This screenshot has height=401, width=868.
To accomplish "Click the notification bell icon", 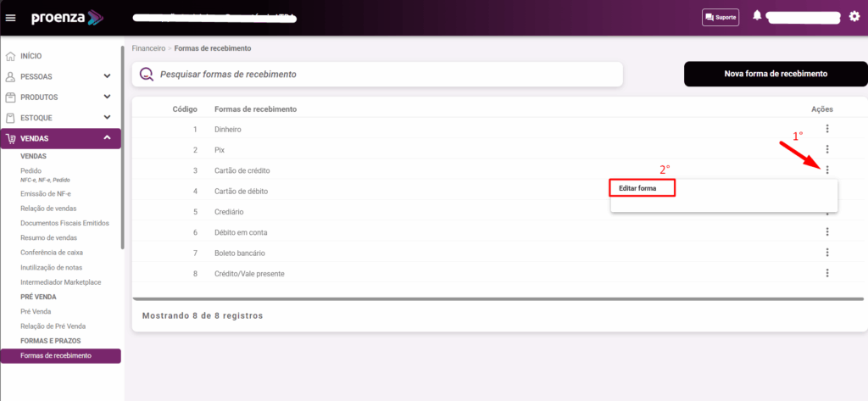I will point(757,16).
